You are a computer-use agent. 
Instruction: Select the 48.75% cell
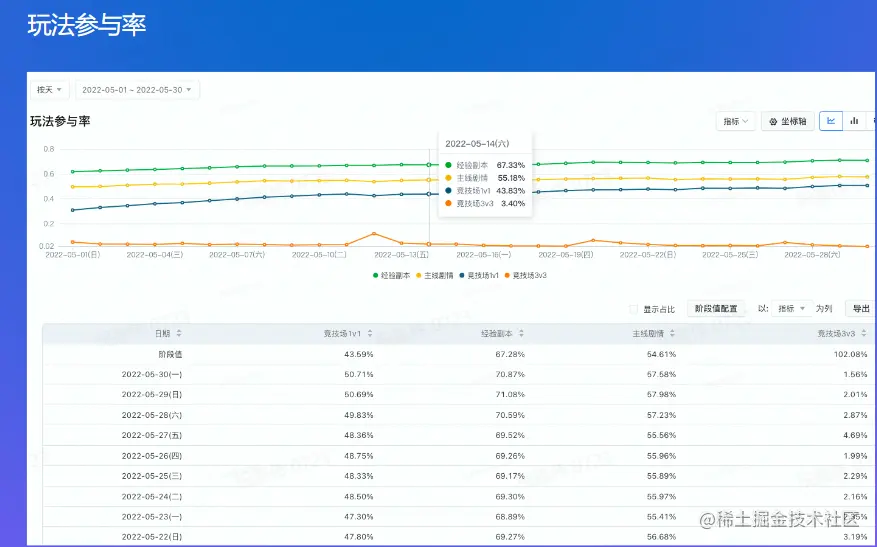[359, 456]
